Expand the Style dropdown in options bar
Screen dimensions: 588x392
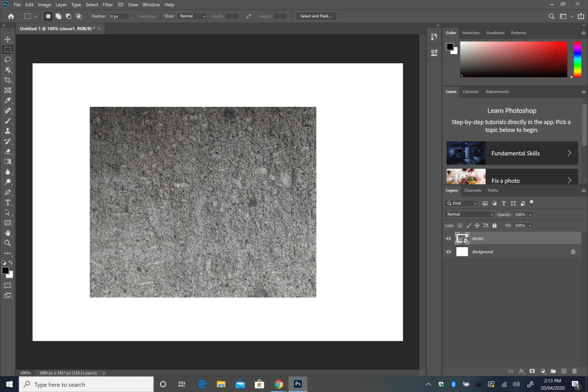pyautogui.click(x=192, y=16)
